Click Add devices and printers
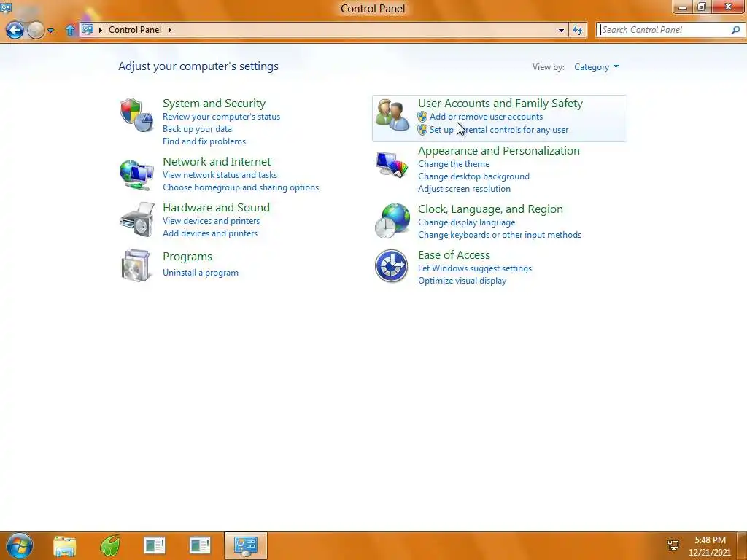Image resolution: width=747 pixels, height=560 pixels. pos(209,233)
